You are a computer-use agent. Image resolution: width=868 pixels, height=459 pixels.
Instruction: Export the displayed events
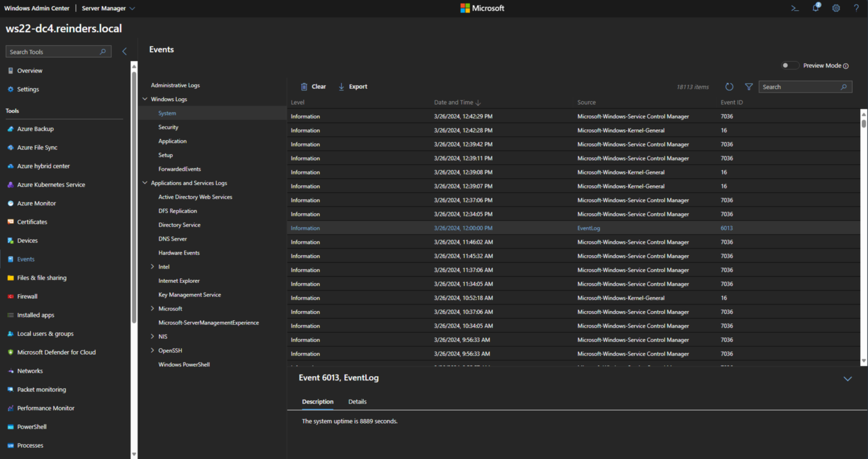coord(352,86)
